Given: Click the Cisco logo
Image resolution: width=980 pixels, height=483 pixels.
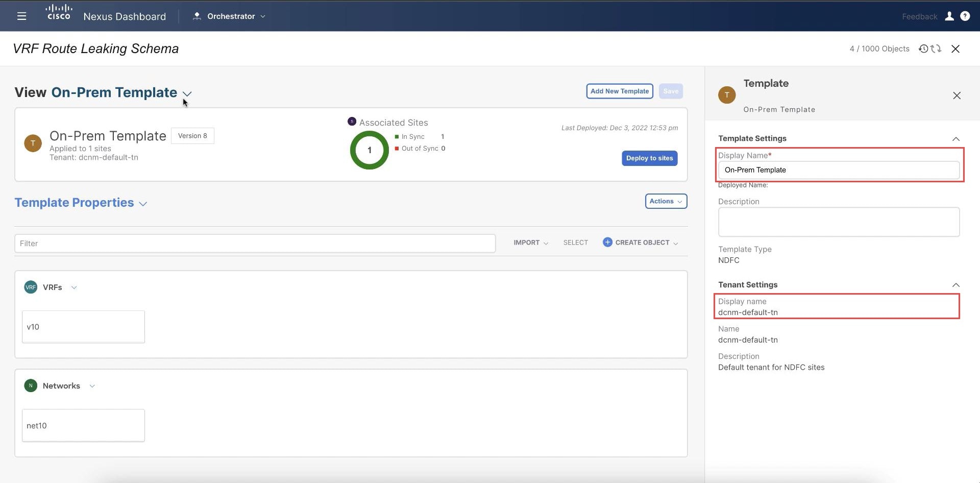Looking at the screenshot, I should [x=59, y=12].
